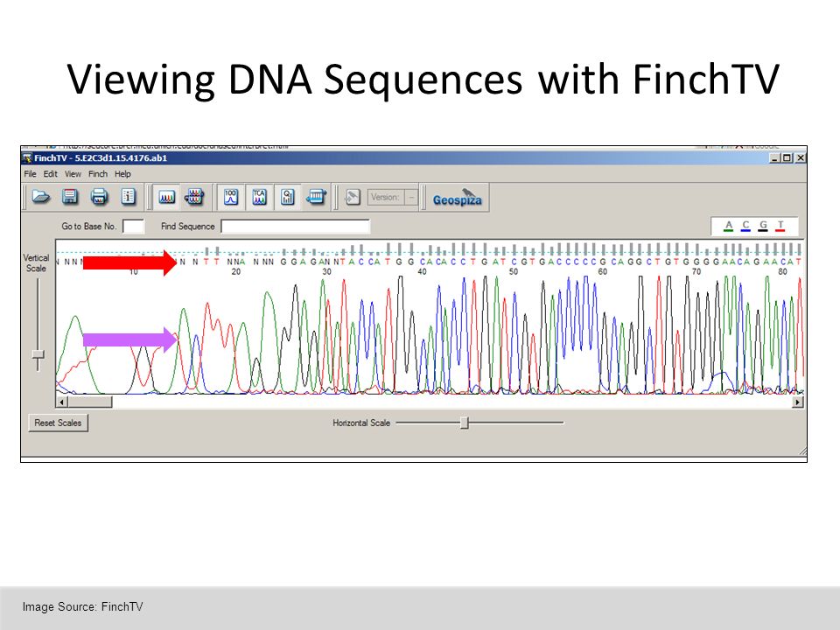Image resolution: width=840 pixels, height=630 pixels.
Task: Close the FinchTV window
Action: 800,158
